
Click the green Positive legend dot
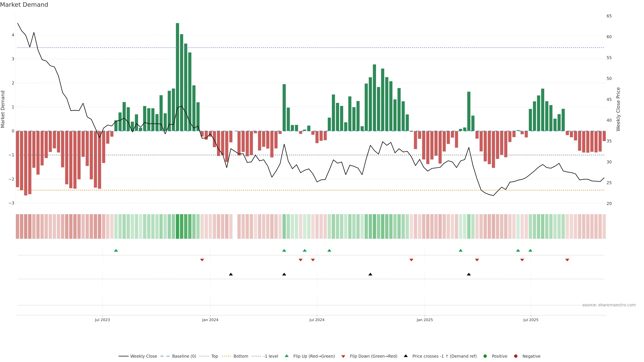click(485, 356)
